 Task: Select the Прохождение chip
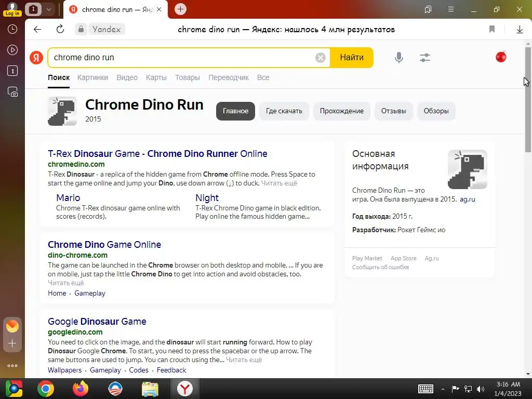[x=342, y=111]
